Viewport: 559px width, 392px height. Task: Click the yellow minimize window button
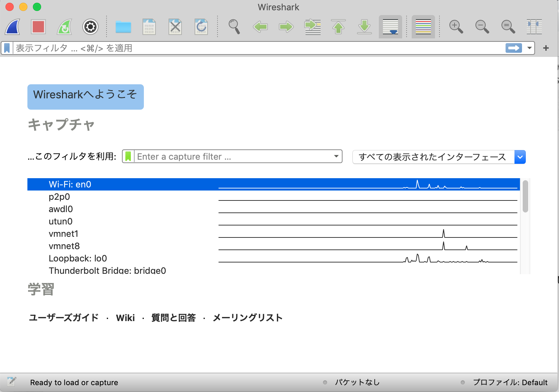23,7
